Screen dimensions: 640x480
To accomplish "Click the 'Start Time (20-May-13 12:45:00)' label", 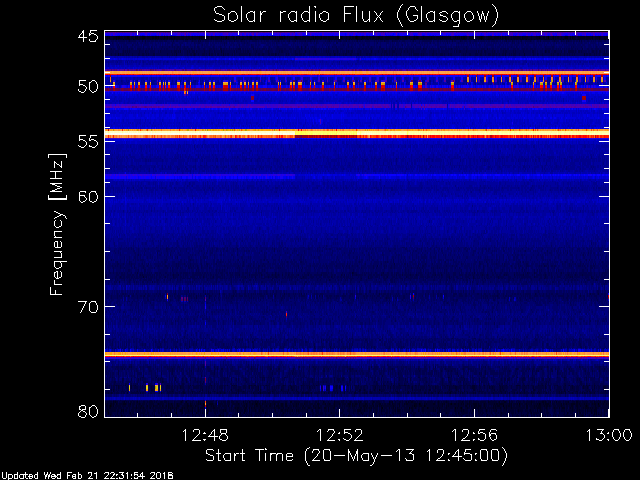I will [356, 456].
